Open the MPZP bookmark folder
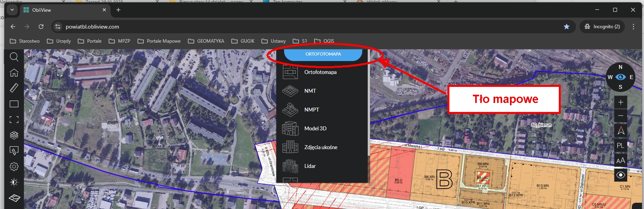This screenshot has height=209, width=644. coord(120,41)
